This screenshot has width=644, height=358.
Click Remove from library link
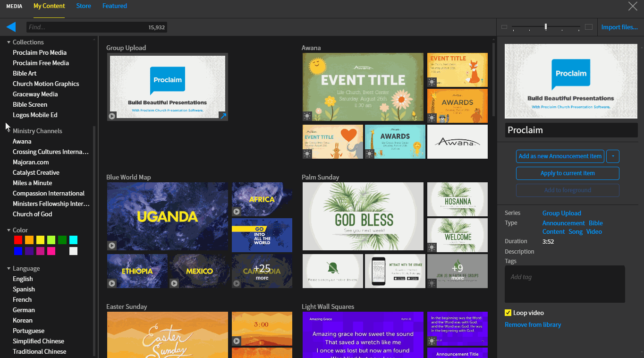coord(533,324)
